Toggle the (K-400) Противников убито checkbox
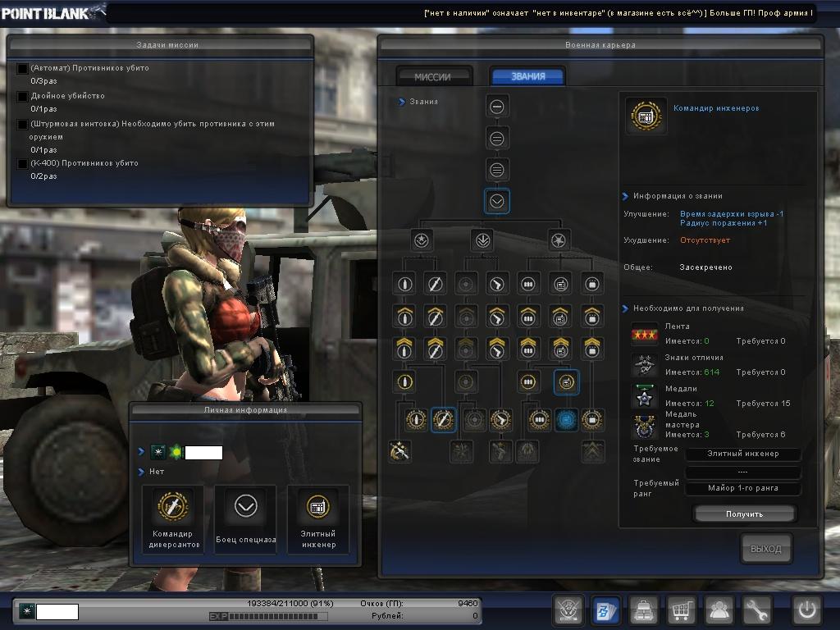Viewport: 840px width, 630px height. 23,164
